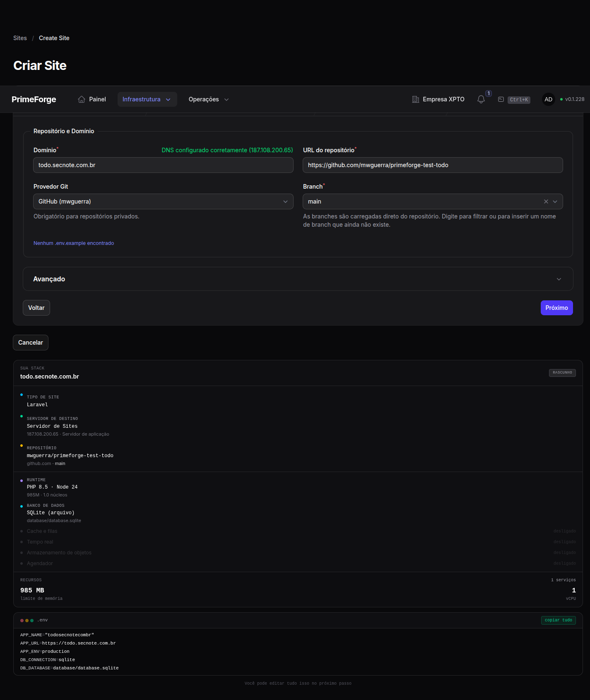This screenshot has width=590, height=700.
Task: Click the PHP 8.5 · Node 24 text
Action: coord(52,487)
